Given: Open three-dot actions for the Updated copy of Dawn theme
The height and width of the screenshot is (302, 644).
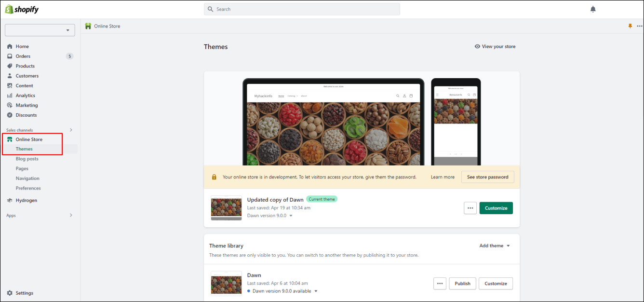Looking at the screenshot, I should 470,208.
